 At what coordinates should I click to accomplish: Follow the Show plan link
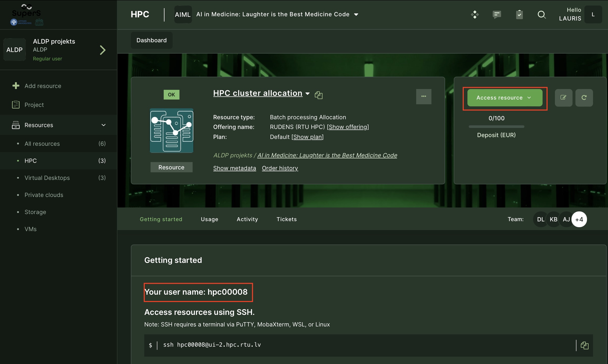point(307,137)
